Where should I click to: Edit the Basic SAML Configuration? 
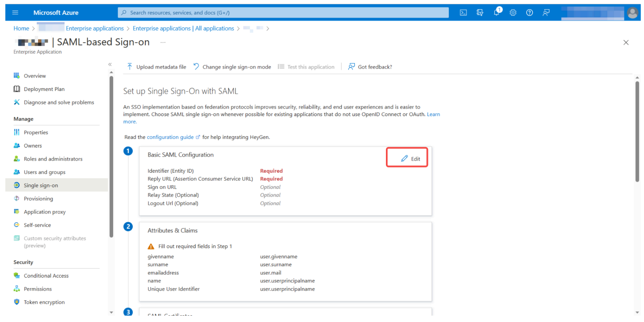click(411, 159)
